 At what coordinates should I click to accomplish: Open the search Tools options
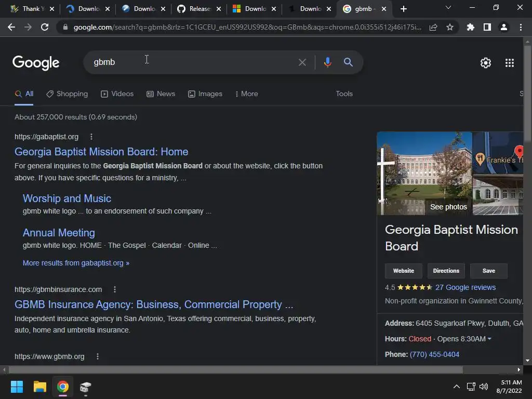coord(344,94)
